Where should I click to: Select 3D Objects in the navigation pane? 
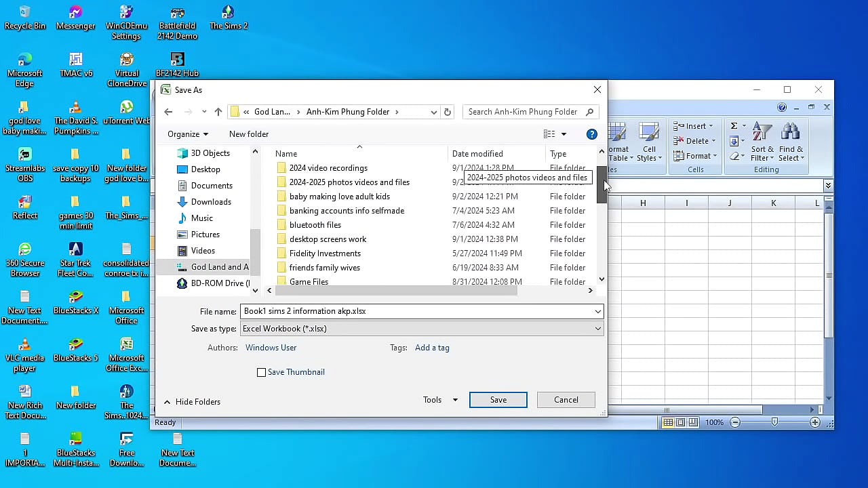pos(210,153)
